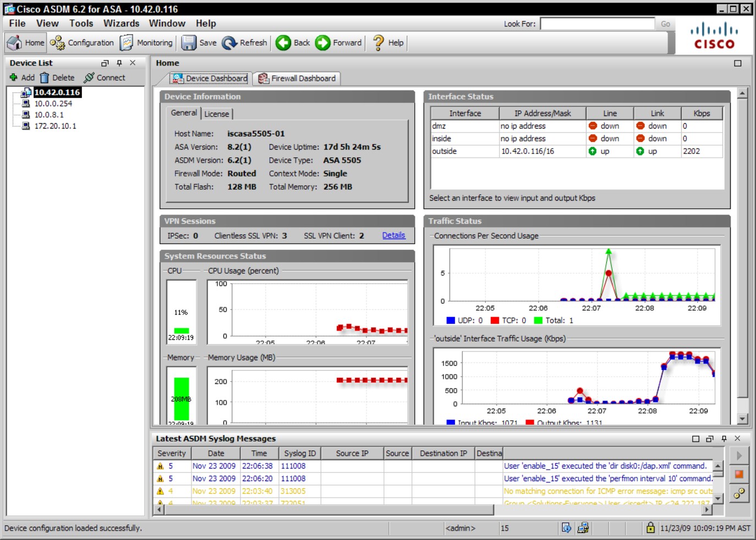Select syslog row at 22:06:20

433,478
